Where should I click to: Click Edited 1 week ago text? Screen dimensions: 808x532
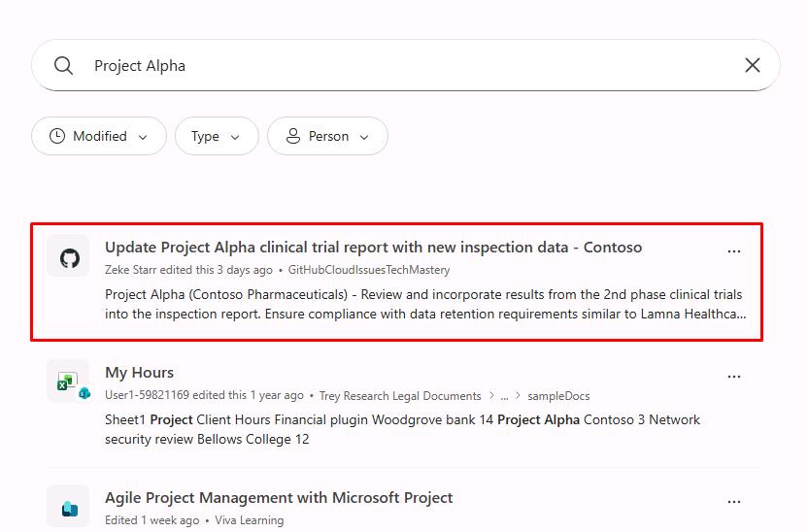152,520
